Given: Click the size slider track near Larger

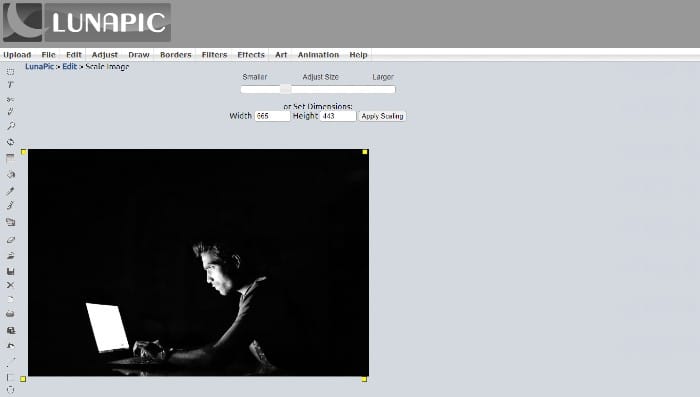Looking at the screenshot, I should click(384, 89).
